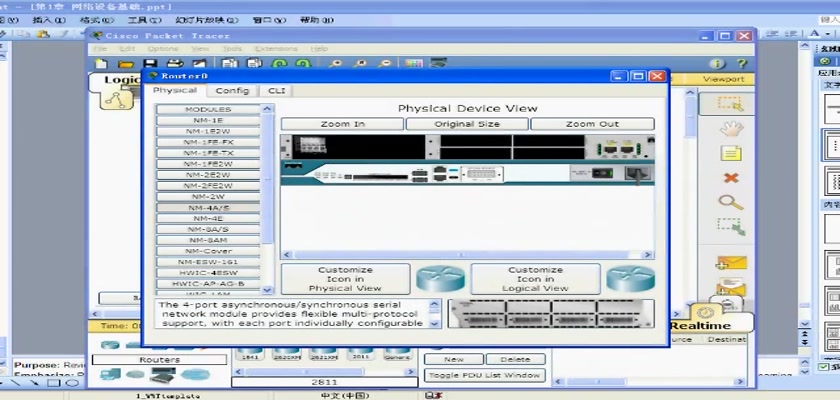Select HWIC-AP-AG-B module from list
This screenshot has width=840, height=400.
[x=208, y=284]
